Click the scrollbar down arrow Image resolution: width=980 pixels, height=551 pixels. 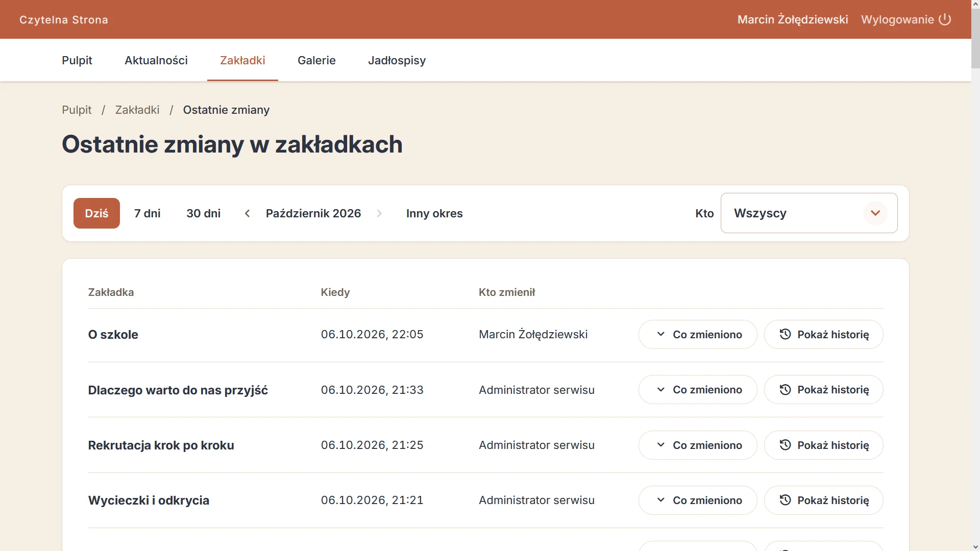tap(975, 546)
